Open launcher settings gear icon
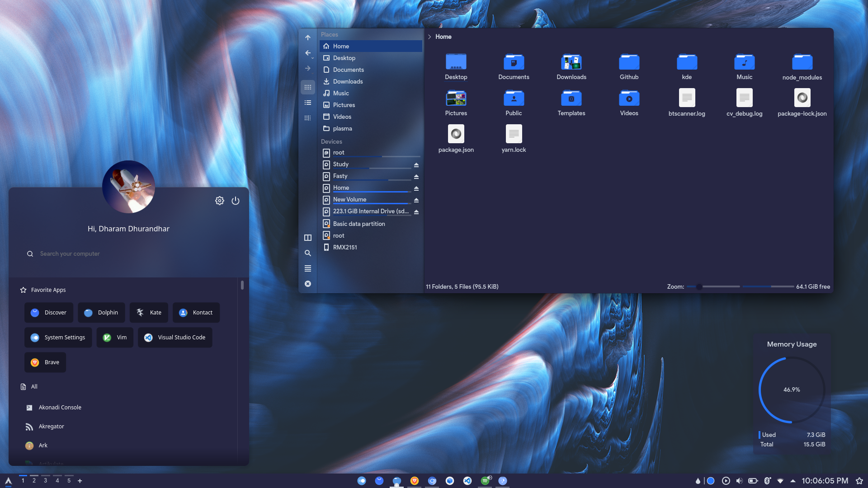Viewport: 868px width, 488px height. [x=220, y=201]
